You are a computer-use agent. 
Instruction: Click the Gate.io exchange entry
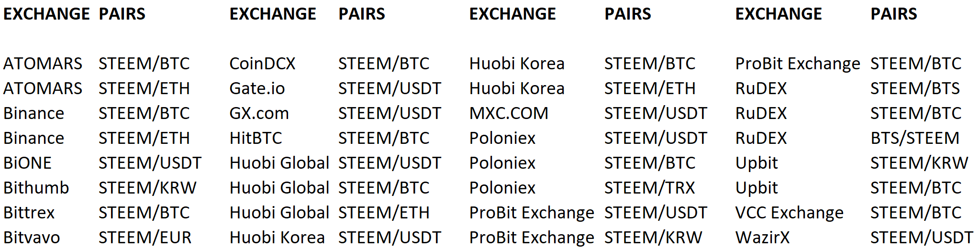(x=257, y=88)
